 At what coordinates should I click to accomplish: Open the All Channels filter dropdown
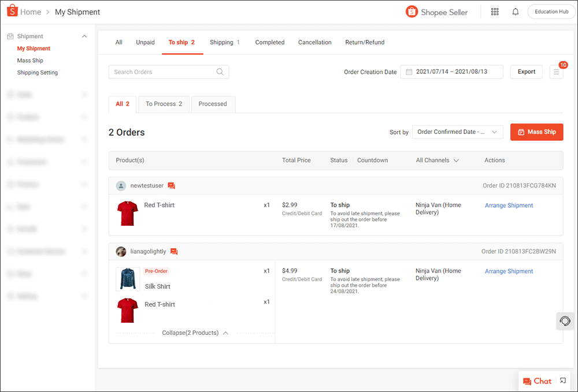(437, 160)
